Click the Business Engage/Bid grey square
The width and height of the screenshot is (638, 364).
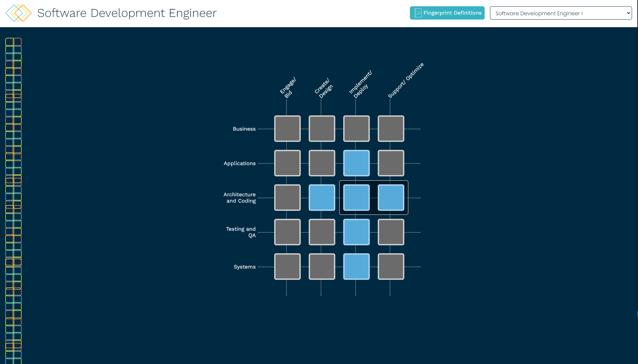tap(287, 129)
